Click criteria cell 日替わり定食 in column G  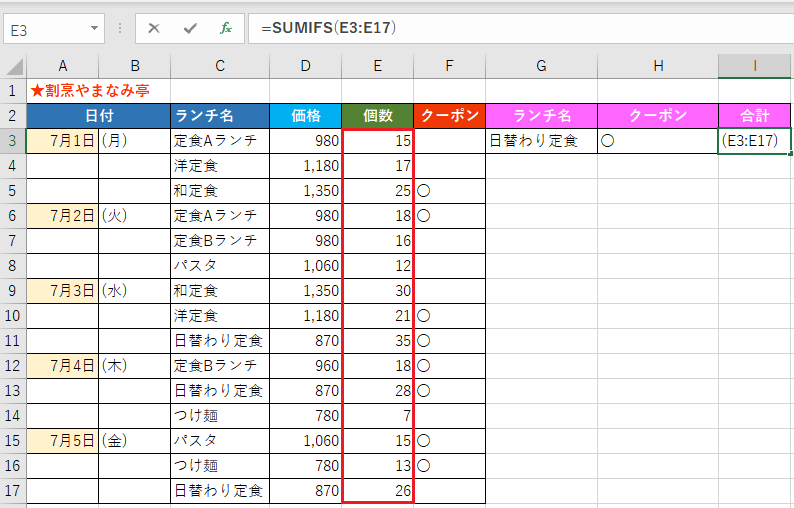click(541, 141)
